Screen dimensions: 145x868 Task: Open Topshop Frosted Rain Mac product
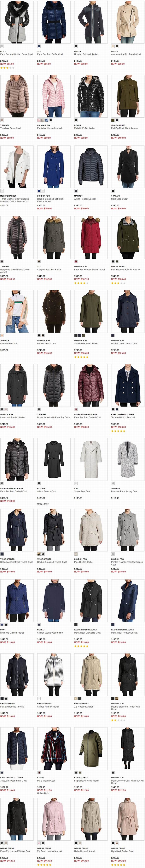pos(9,343)
